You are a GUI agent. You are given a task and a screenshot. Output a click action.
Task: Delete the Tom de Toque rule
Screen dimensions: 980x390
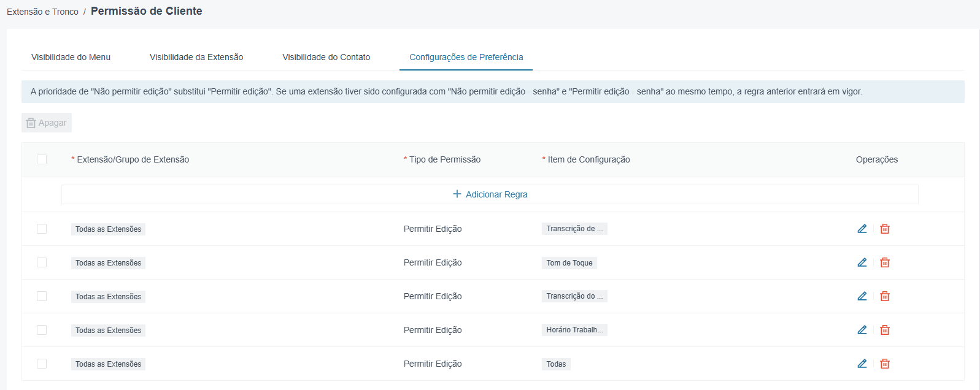(885, 262)
